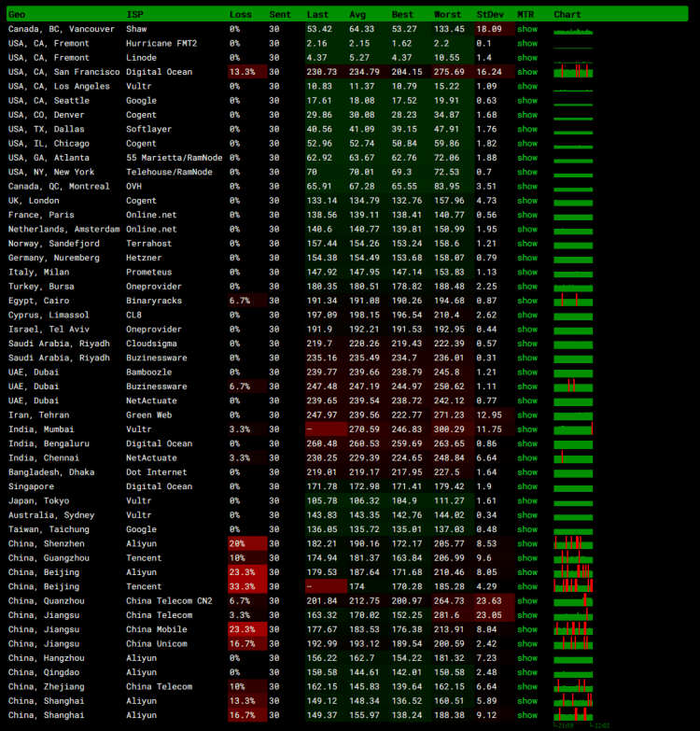Sort by Last column header
This screenshot has height=731, width=700.
coord(317,14)
